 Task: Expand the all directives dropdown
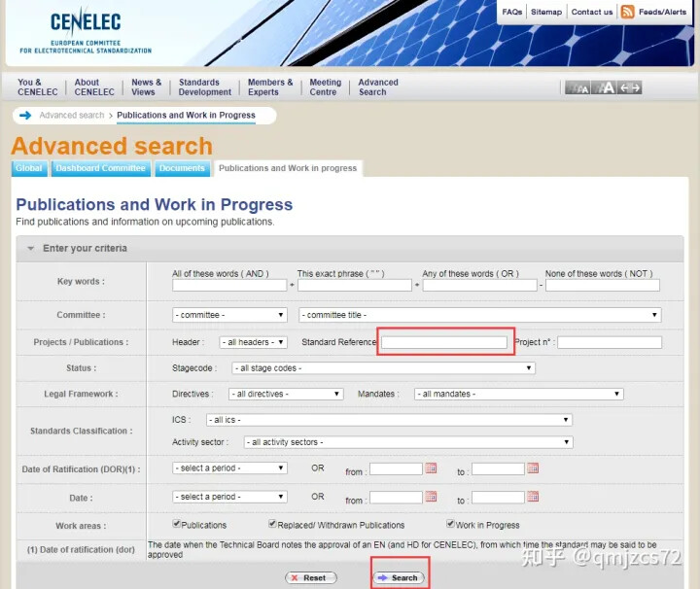(286, 394)
